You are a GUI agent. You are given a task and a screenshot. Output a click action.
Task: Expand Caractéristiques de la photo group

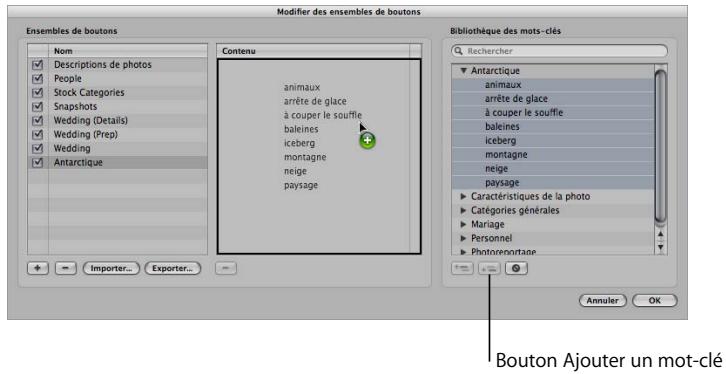pyautogui.click(x=463, y=196)
